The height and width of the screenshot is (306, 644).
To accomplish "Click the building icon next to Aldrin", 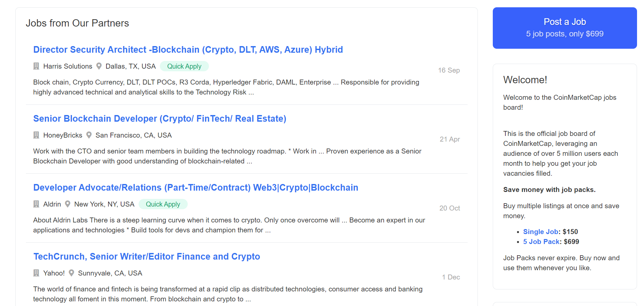I will tap(36, 204).
